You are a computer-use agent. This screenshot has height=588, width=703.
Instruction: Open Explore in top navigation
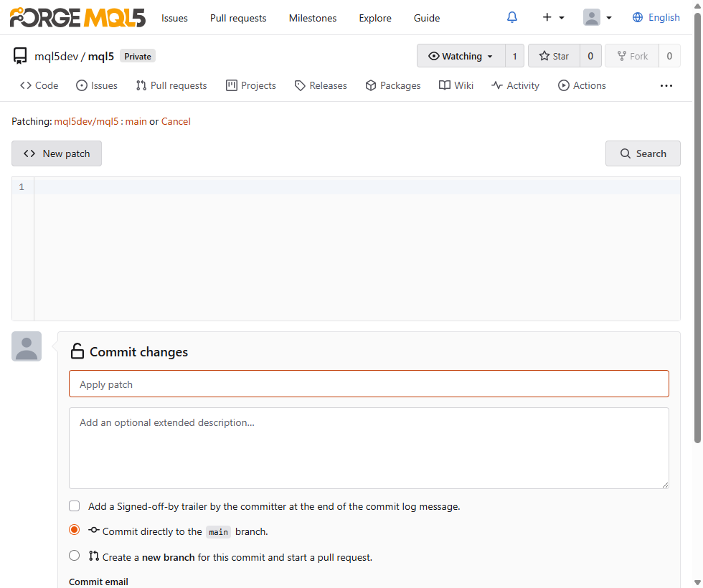[x=374, y=18]
